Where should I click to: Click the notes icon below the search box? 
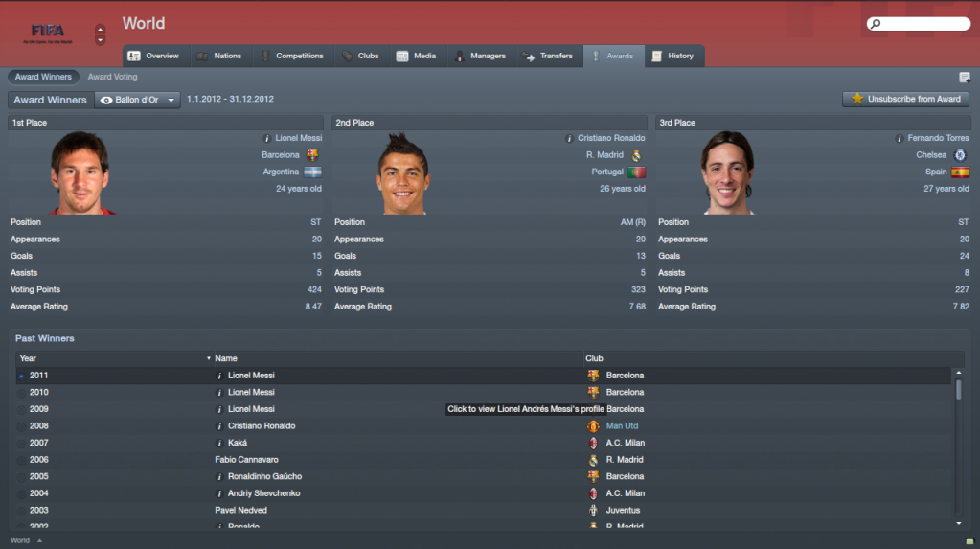tap(965, 78)
